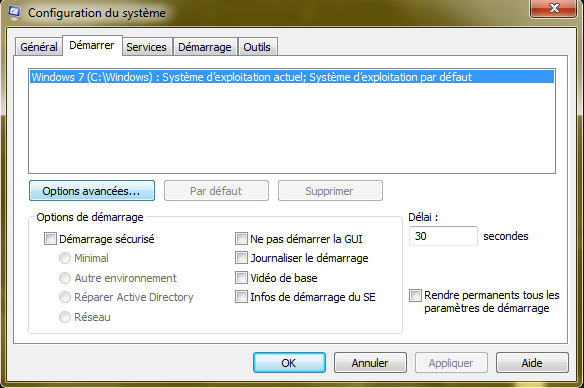584x388 pixels.
Task: Open help with the Aide button
Action: coord(532,363)
